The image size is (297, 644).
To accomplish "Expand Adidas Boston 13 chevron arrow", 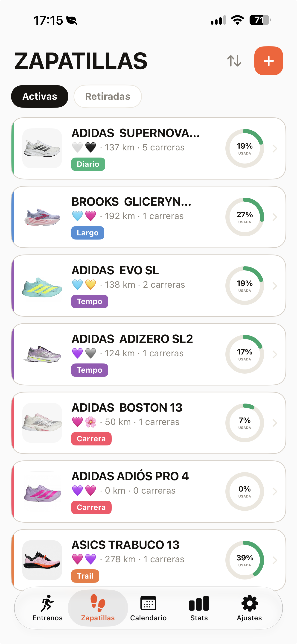I will (x=275, y=423).
